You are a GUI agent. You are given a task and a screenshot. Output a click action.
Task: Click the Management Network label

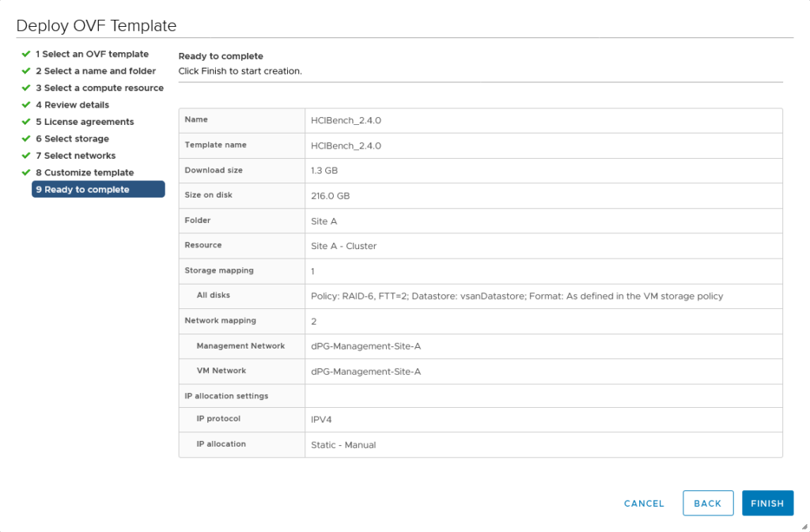[x=240, y=345]
